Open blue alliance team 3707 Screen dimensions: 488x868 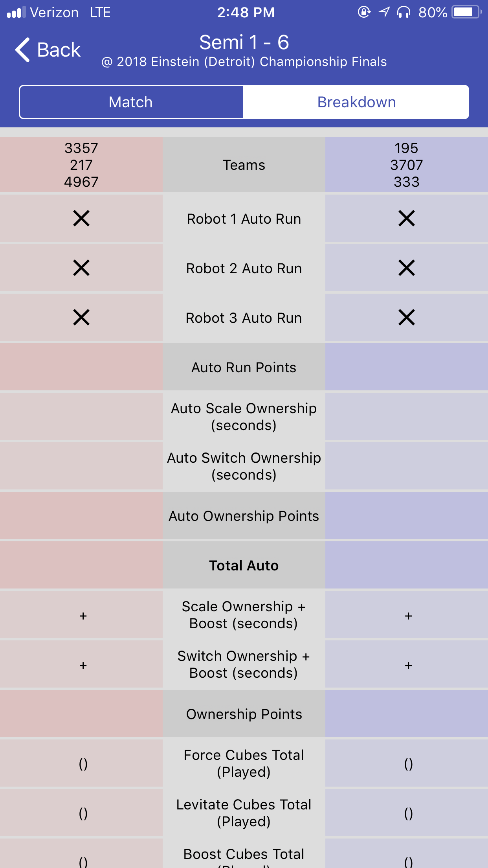pyautogui.click(x=407, y=165)
